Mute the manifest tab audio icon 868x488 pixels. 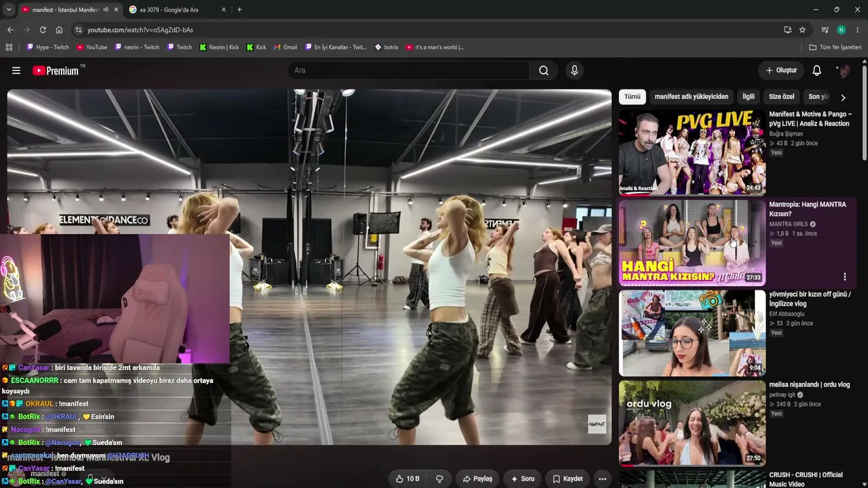pyautogui.click(x=105, y=9)
